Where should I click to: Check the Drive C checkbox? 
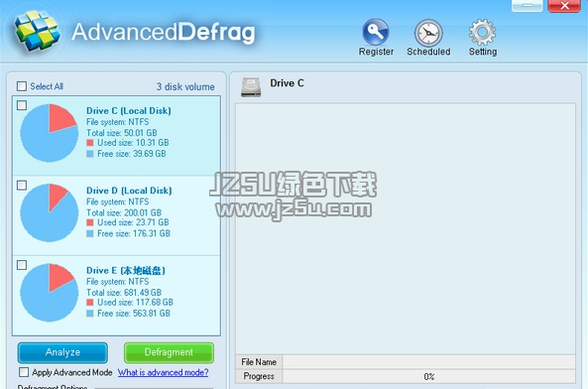coord(22,105)
